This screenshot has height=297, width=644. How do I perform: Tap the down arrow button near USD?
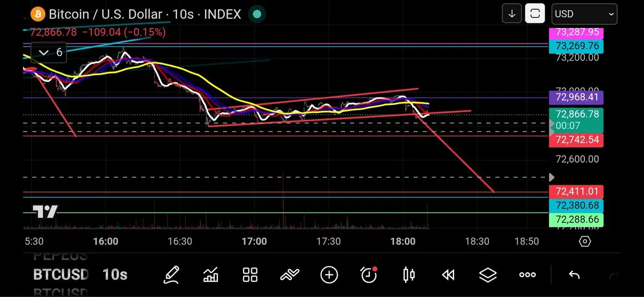pyautogui.click(x=512, y=14)
